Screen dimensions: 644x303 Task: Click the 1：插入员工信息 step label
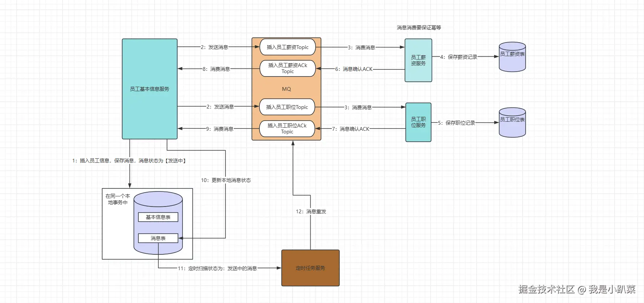[129, 161]
